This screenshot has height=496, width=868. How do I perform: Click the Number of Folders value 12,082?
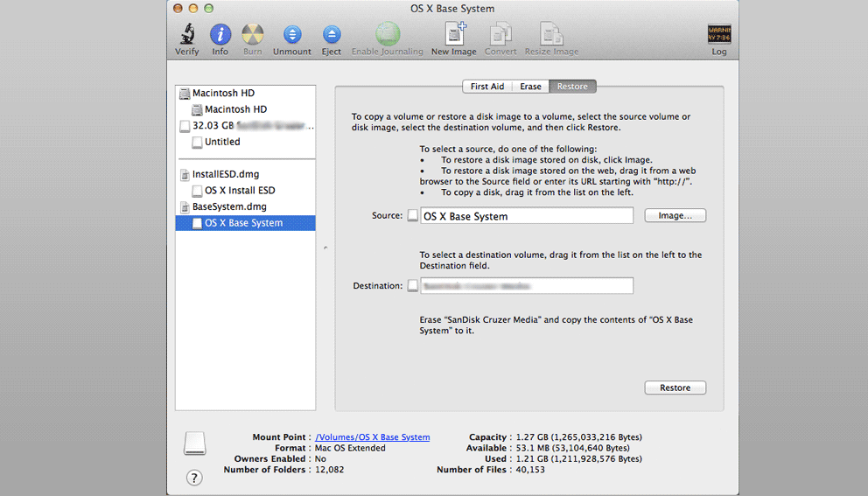pos(329,470)
